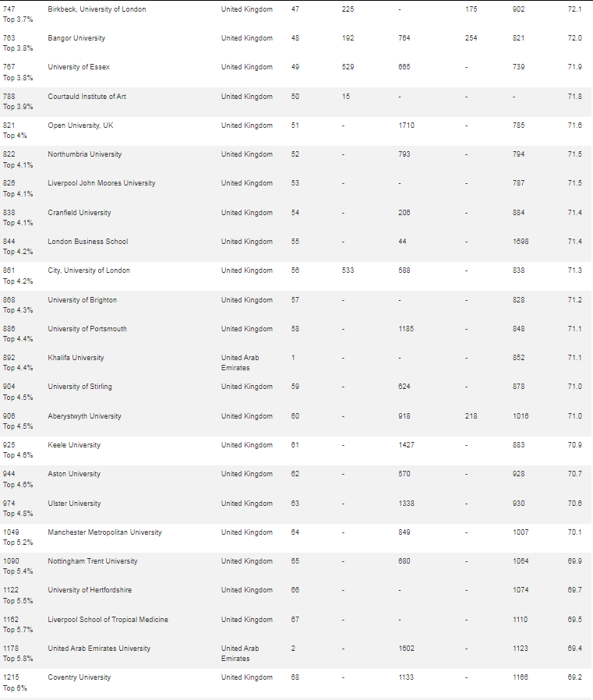The height and width of the screenshot is (700, 593).
Task: Select United Arab Emirates country cell for Khalifa
Action: (240, 362)
